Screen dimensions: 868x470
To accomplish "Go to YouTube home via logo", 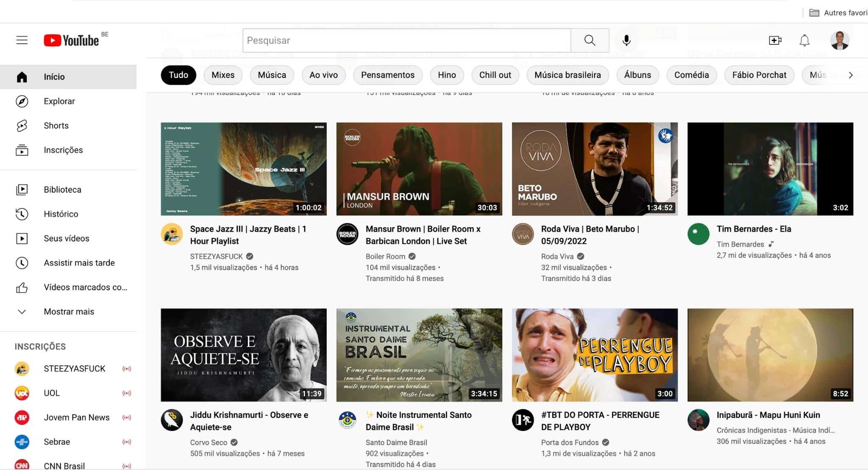I will [71, 40].
